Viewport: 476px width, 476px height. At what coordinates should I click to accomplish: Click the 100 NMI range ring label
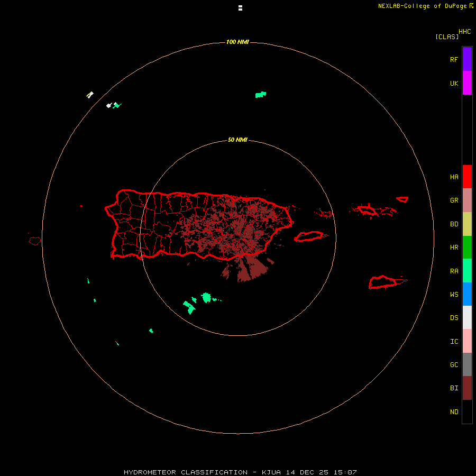pyautogui.click(x=237, y=42)
